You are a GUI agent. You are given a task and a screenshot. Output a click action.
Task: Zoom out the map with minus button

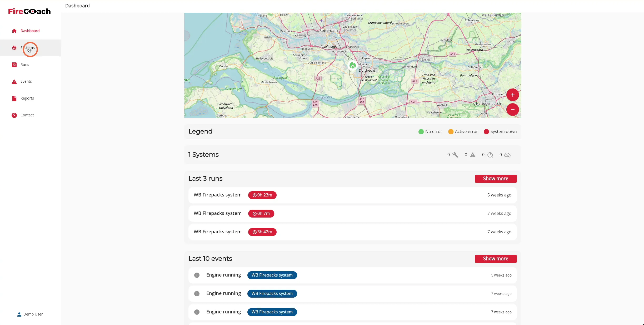coord(512,110)
